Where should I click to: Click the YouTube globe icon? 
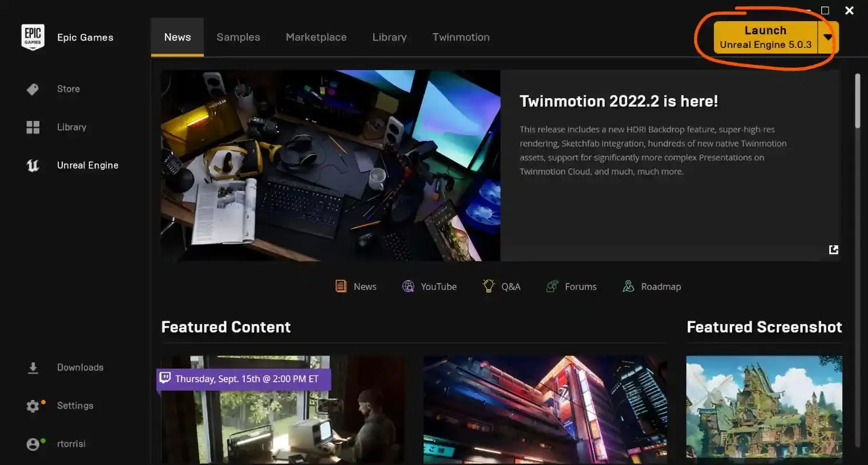[x=408, y=286]
